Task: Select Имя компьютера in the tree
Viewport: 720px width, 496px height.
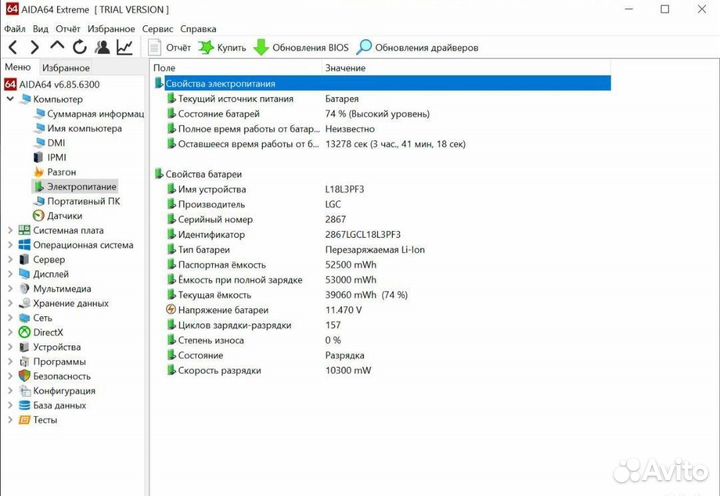Action: tap(78, 128)
